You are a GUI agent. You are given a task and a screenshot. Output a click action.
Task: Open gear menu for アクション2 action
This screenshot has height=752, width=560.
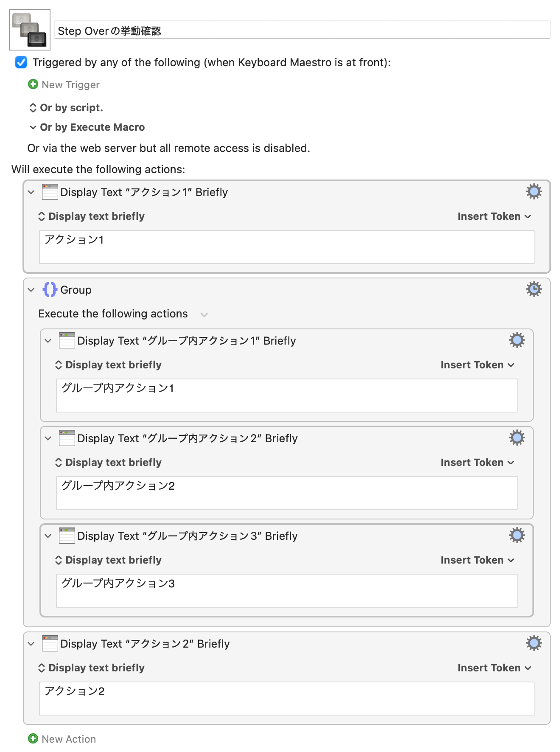[534, 643]
